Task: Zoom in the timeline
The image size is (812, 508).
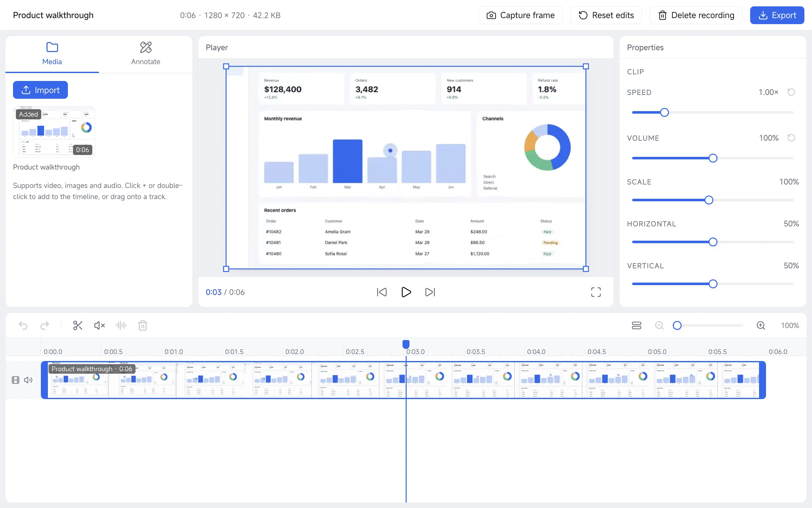Action: (761, 325)
